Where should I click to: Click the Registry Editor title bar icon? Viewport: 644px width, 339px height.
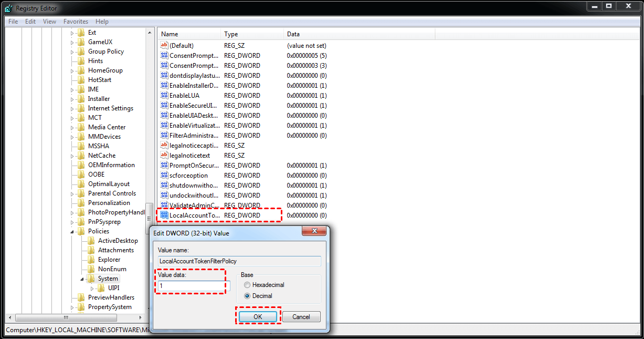(x=8, y=8)
